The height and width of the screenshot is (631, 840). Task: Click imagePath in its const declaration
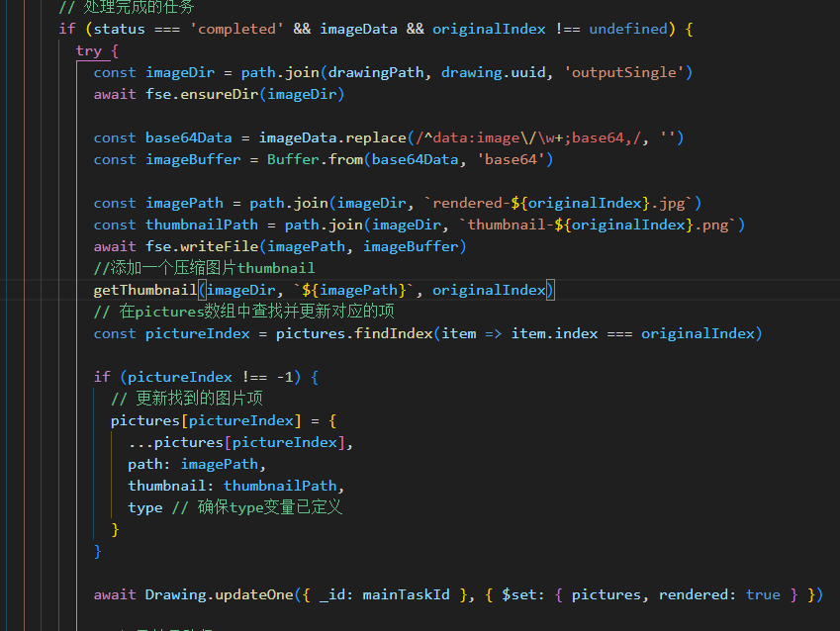tap(184, 203)
